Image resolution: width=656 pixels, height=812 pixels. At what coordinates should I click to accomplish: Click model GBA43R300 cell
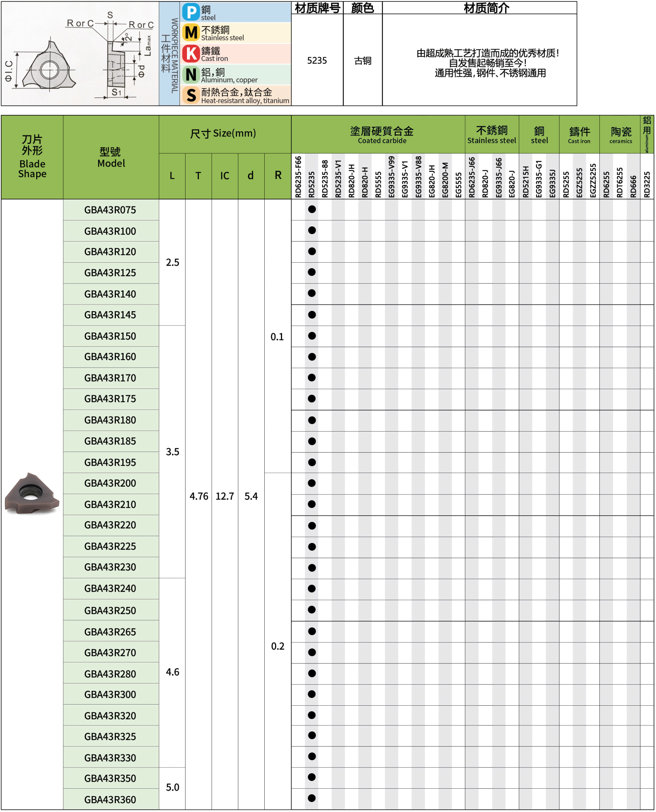coord(110,695)
